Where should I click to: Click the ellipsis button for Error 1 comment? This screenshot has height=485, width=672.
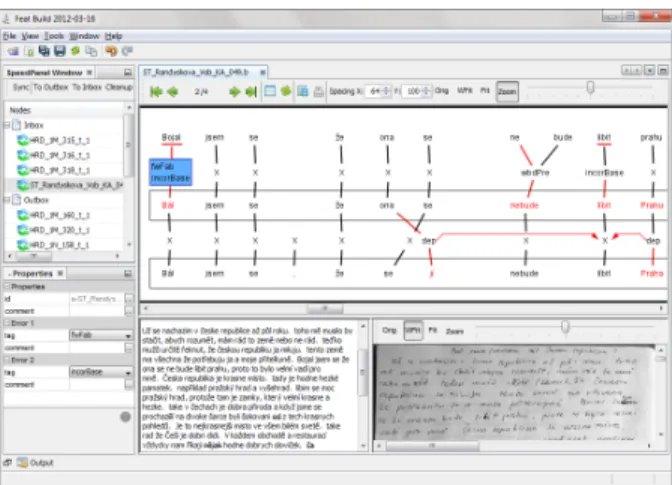[129, 348]
